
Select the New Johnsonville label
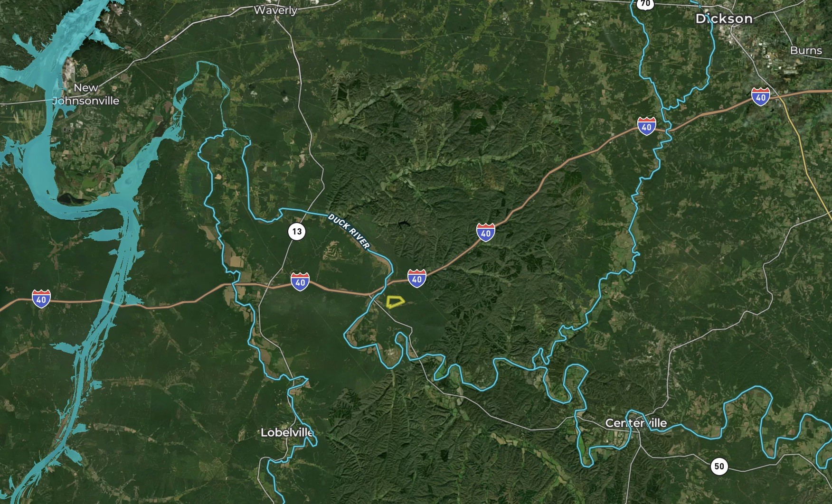(86, 94)
